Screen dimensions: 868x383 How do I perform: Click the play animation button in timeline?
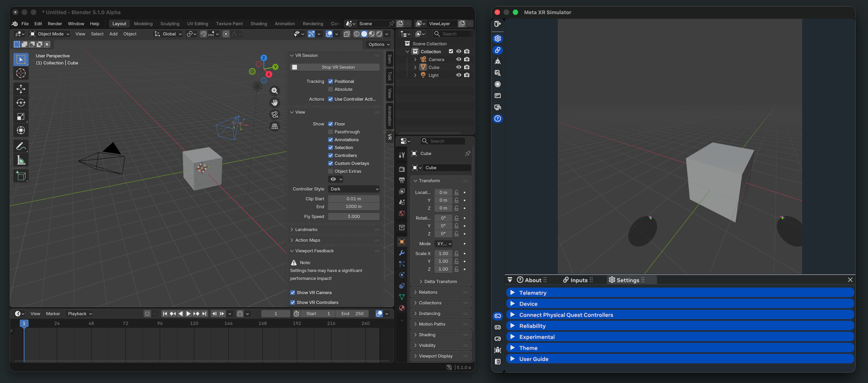pyautogui.click(x=188, y=314)
